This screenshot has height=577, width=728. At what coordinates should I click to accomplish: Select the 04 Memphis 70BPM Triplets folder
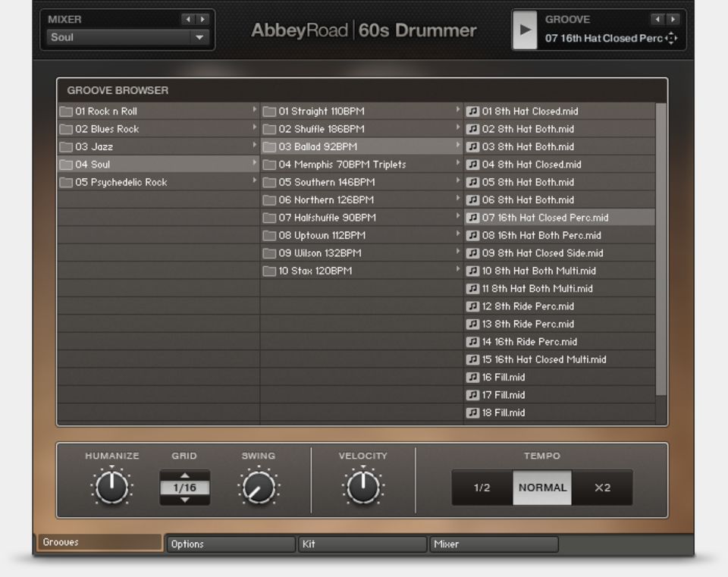[342, 165]
